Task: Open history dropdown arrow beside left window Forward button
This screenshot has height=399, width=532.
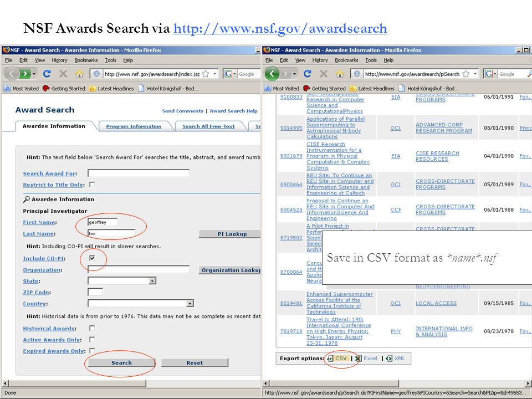Action: pos(34,74)
